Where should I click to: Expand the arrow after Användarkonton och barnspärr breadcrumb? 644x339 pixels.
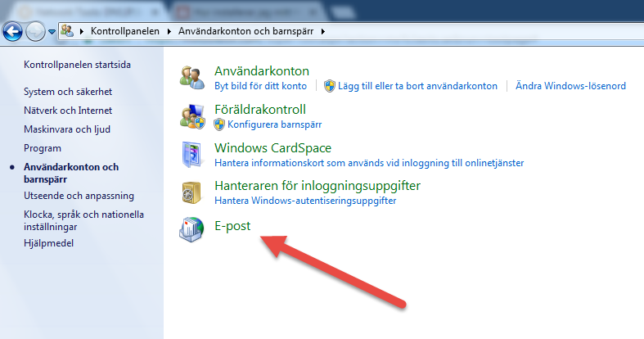coord(323,31)
